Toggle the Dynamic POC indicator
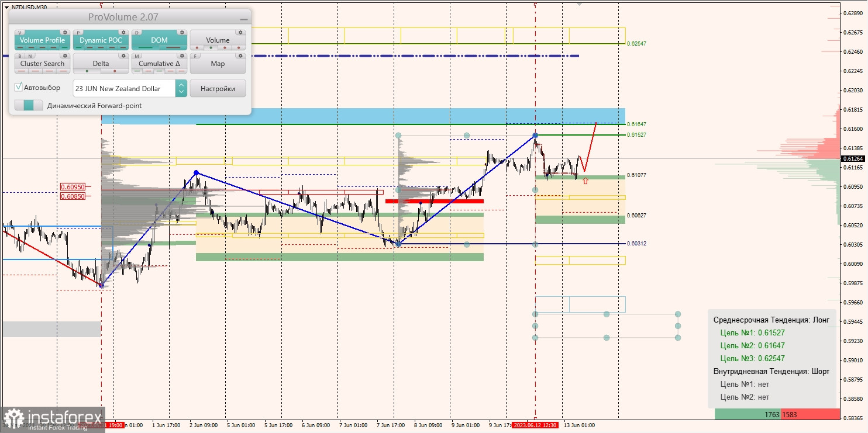Image resolution: width=868 pixels, height=433 pixels. (101, 40)
